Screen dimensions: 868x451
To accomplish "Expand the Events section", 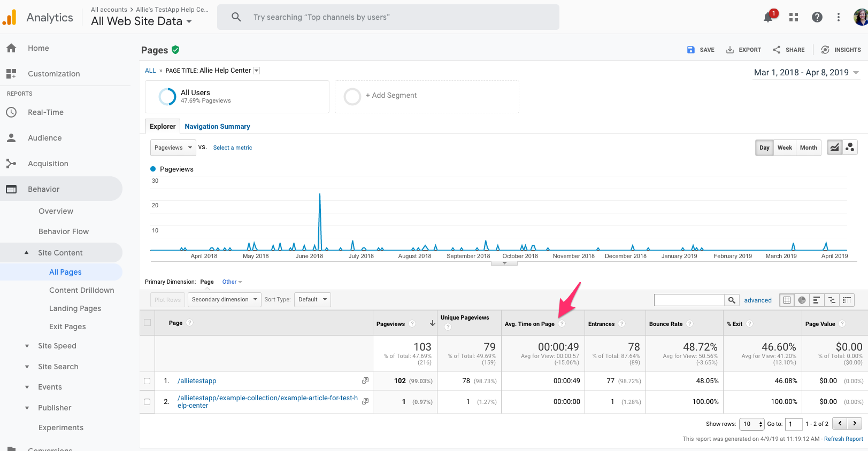I will click(27, 387).
